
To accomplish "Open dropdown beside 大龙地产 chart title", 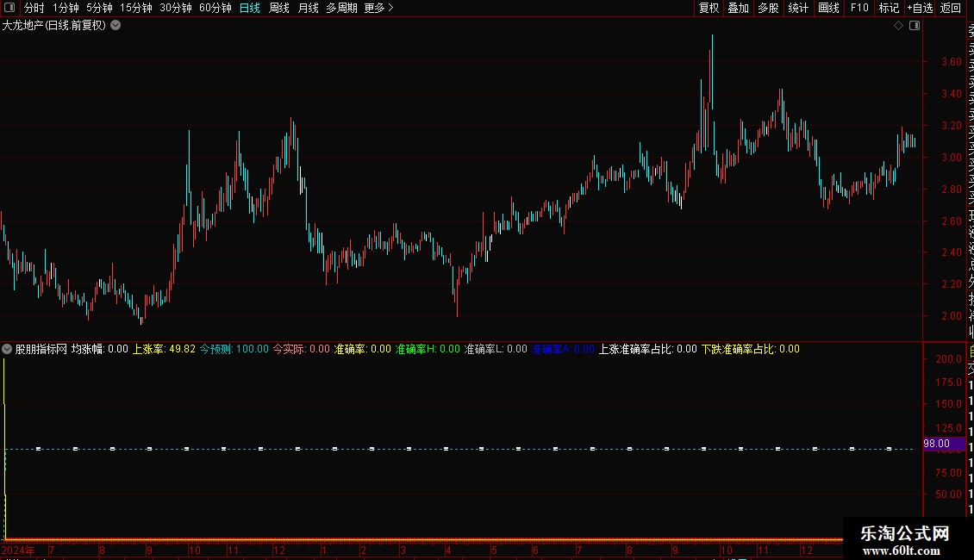I will (x=116, y=26).
